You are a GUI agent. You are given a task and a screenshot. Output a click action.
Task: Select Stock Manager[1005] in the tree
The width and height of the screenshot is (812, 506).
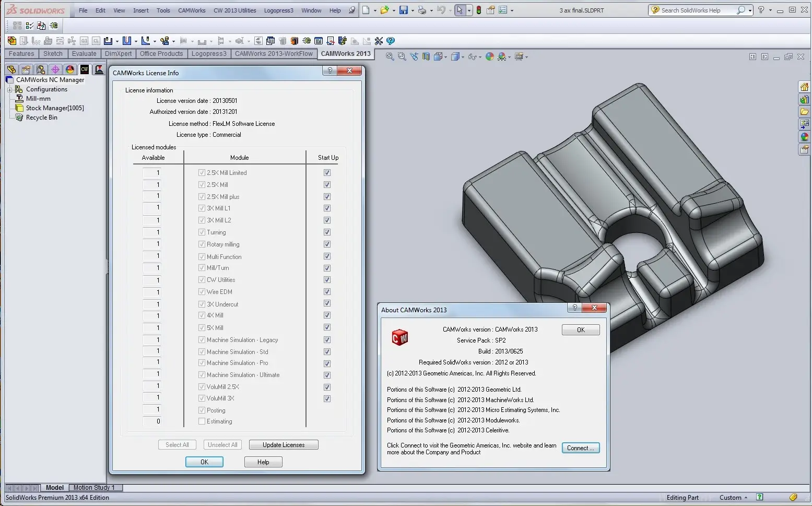click(x=55, y=108)
